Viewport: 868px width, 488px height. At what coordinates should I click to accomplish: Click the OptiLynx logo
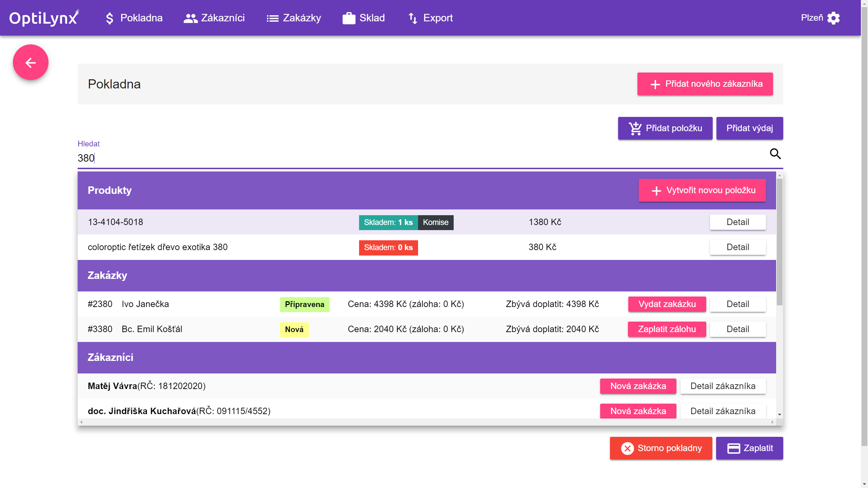click(44, 18)
